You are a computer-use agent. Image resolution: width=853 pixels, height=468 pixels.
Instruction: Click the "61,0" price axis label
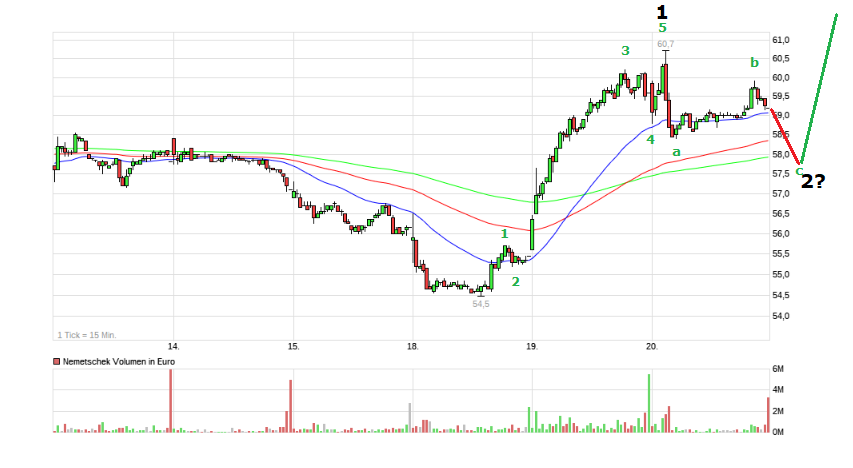(x=781, y=40)
